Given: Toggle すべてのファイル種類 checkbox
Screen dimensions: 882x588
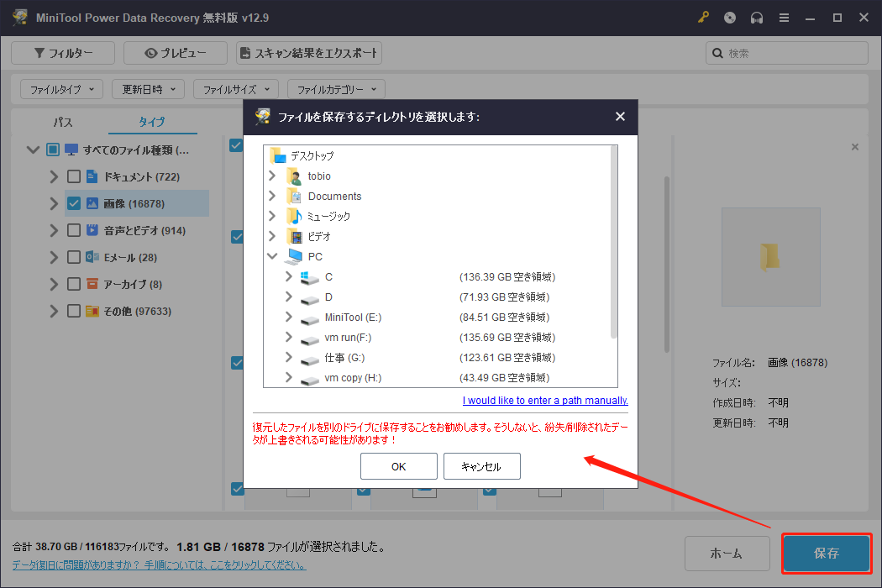Looking at the screenshot, I should point(53,150).
